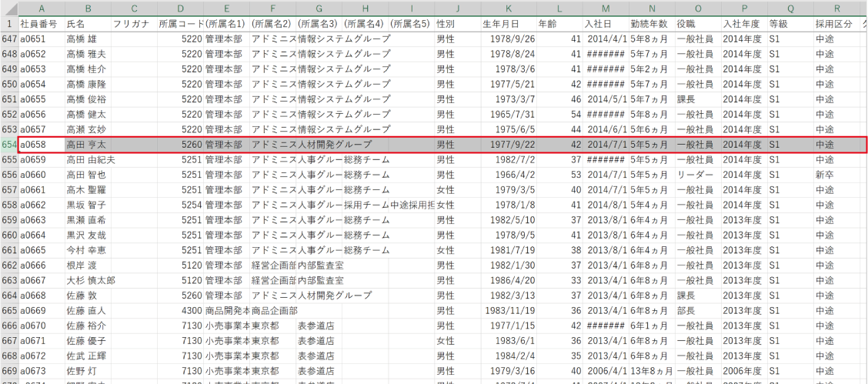
Task: Click the row 665 header
Action: (9, 311)
